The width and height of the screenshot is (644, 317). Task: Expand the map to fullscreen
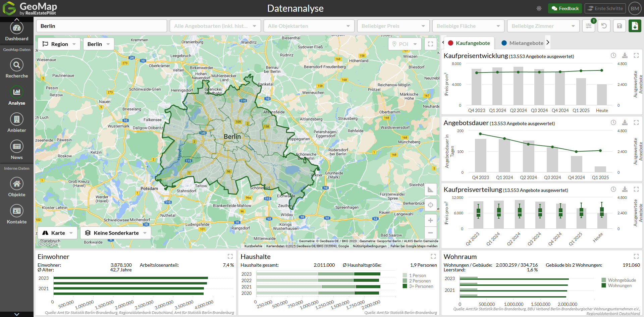(x=430, y=44)
